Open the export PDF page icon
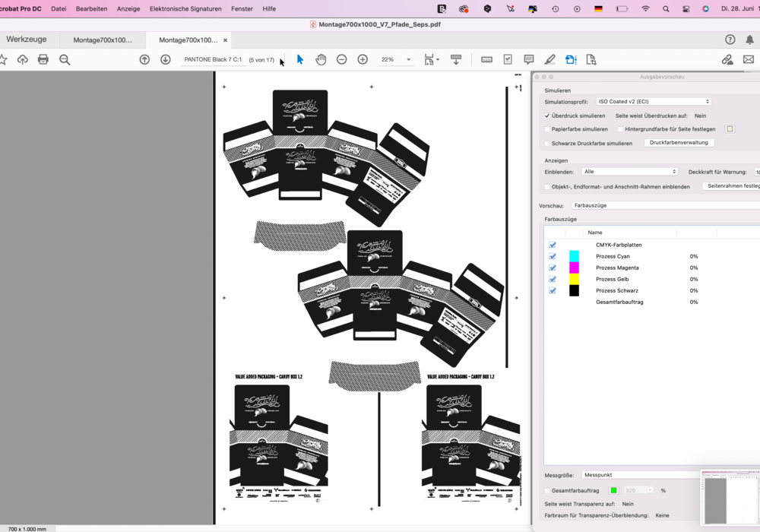The width and height of the screenshot is (760, 532). [x=591, y=59]
